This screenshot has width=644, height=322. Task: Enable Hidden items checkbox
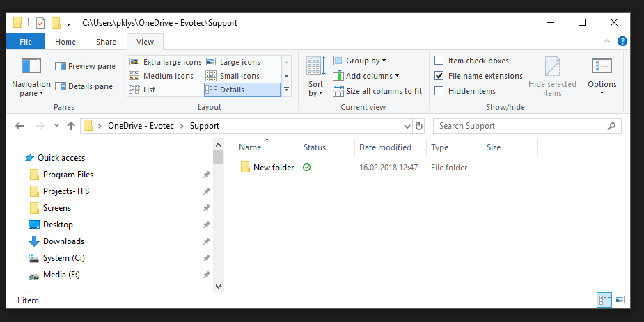[439, 91]
